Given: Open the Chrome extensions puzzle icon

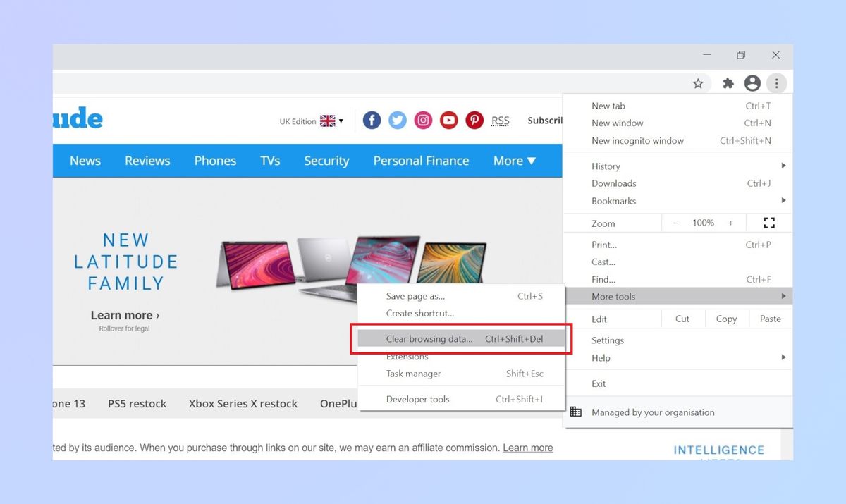Looking at the screenshot, I should click(x=728, y=83).
